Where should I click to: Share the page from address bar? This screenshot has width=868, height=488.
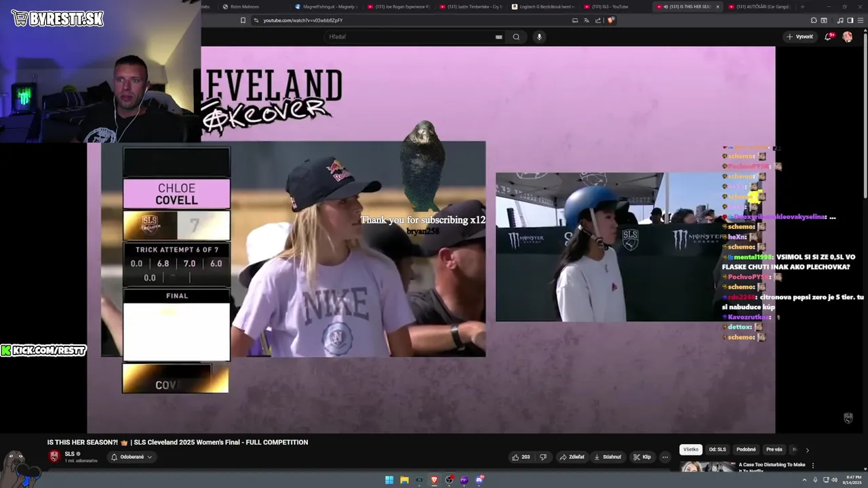click(x=597, y=20)
